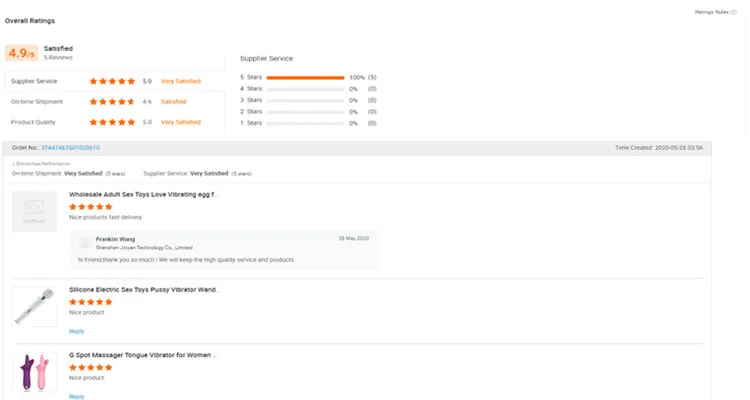Click the placeholder image for the first product
The image size is (750, 400).
pos(34,211)
